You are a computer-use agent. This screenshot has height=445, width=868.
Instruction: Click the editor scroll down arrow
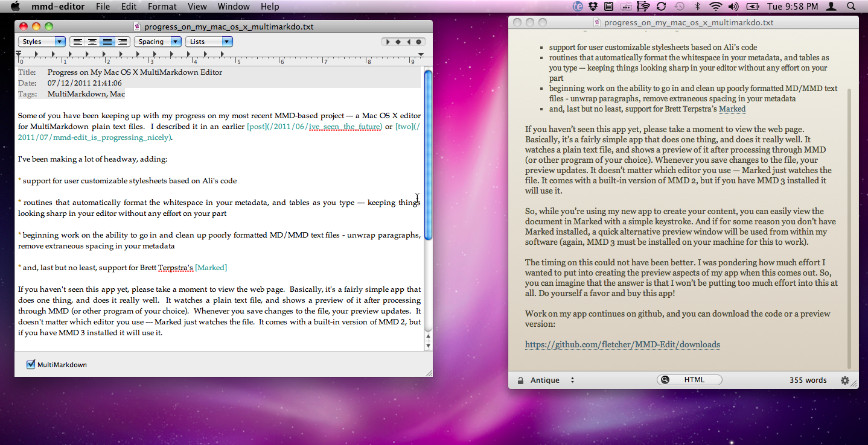tap(428, 346)
